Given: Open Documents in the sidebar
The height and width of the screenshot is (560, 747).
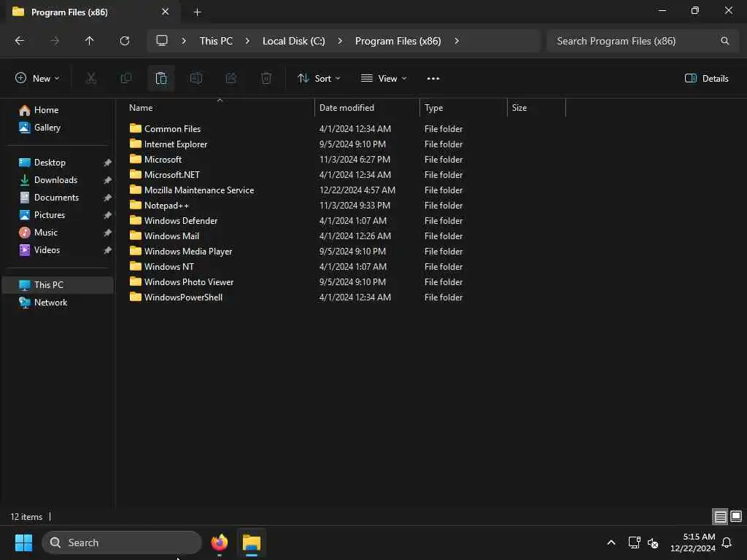Looking at the screenshot, I should (60, 198).
